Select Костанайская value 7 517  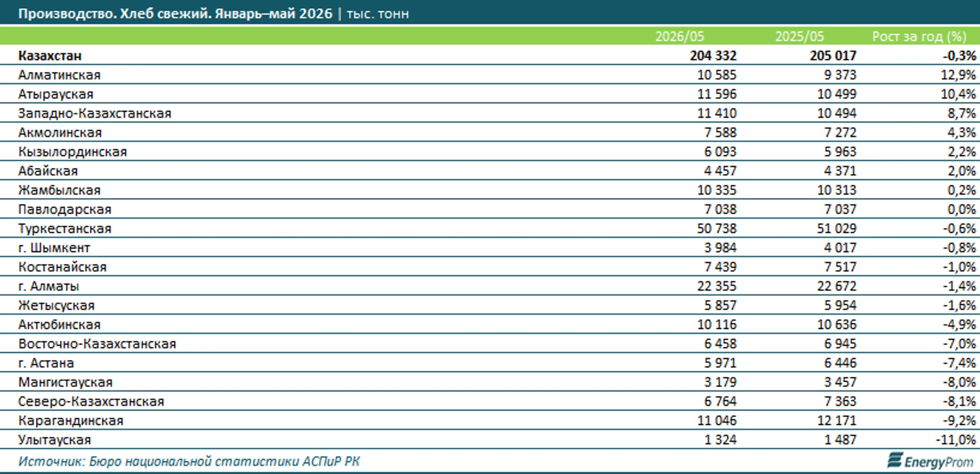(840, 267)
